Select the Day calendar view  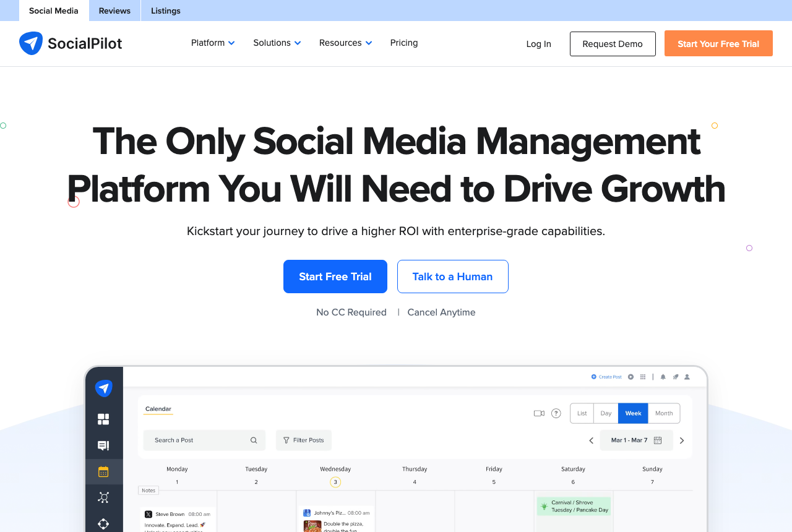(606, 413)
